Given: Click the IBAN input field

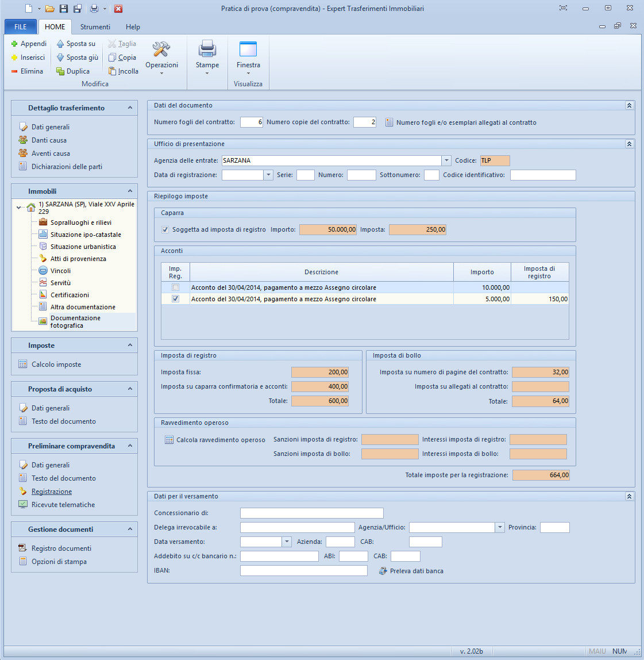Looking at the screenshot, I should click(303, 570).
